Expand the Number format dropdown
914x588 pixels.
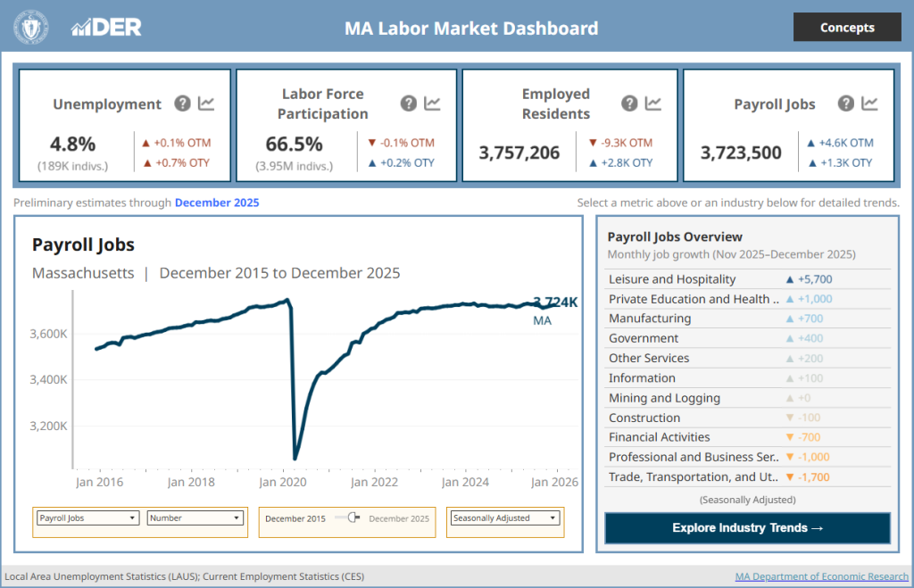195,518
